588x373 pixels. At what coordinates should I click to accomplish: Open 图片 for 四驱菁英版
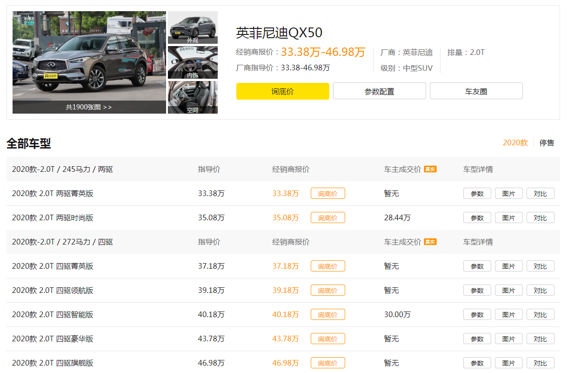click(509, 266)
